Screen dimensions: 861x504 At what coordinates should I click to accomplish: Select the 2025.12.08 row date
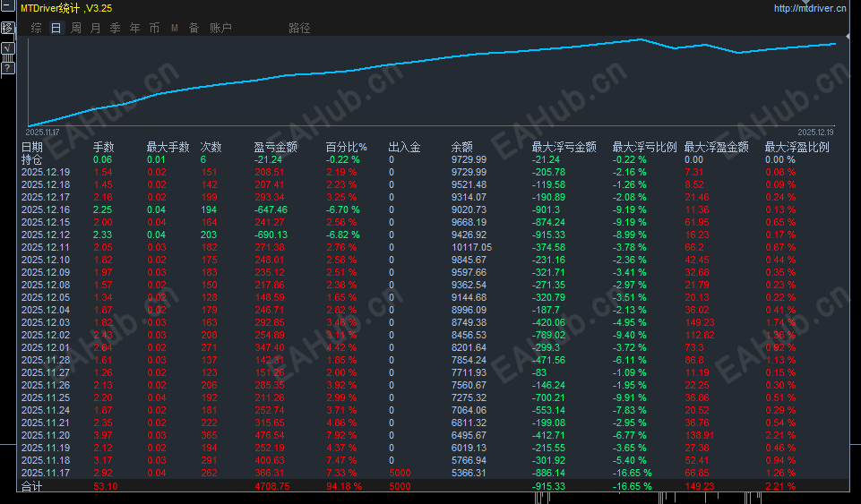[x=46, y=285]
